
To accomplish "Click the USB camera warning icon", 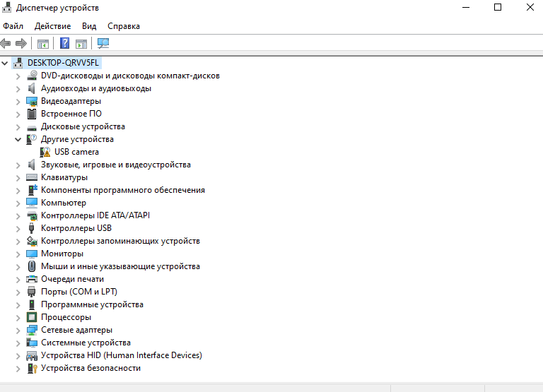I will [x=45, y=152].
